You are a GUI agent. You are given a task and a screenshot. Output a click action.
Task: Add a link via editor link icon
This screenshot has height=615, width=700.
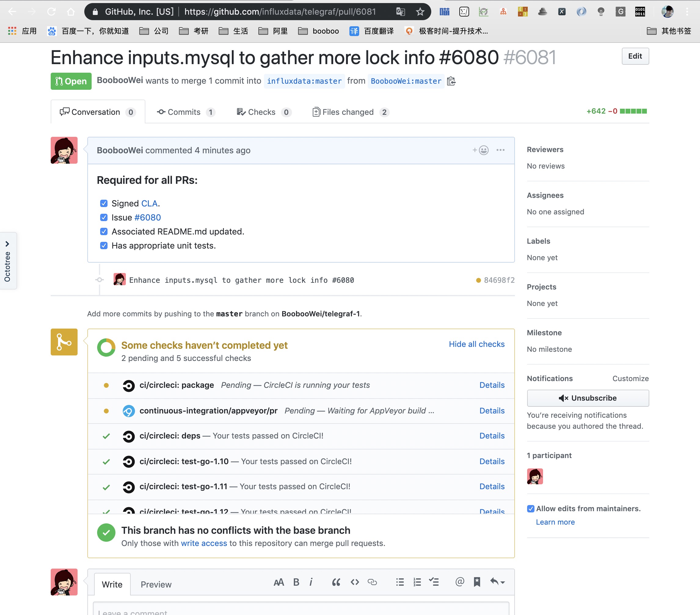[372, 582]
